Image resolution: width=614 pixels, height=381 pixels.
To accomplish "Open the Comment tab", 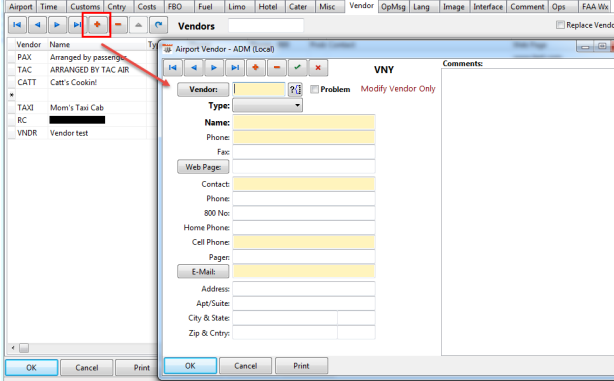I will coord(527,7).
